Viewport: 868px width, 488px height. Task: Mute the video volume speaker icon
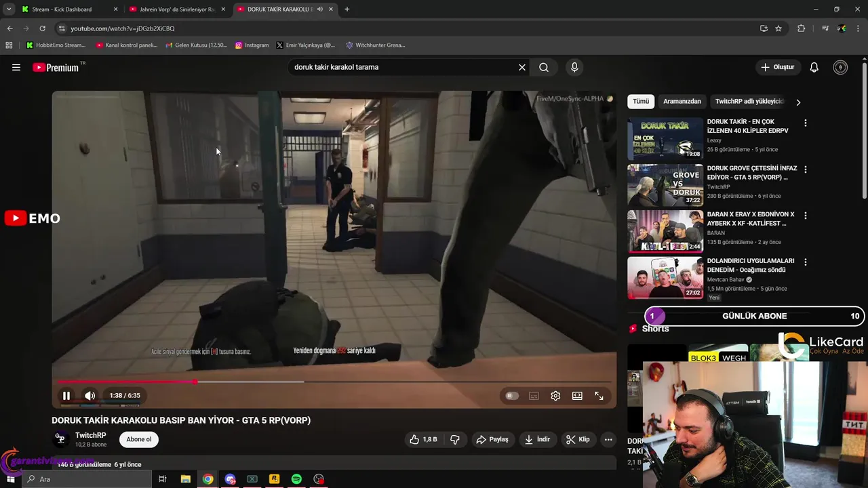pos(90,396)
